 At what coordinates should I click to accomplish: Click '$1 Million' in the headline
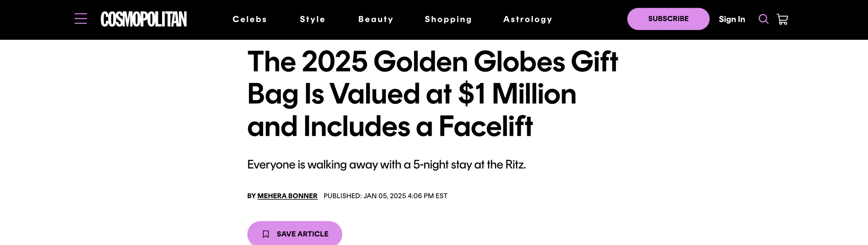517,94
